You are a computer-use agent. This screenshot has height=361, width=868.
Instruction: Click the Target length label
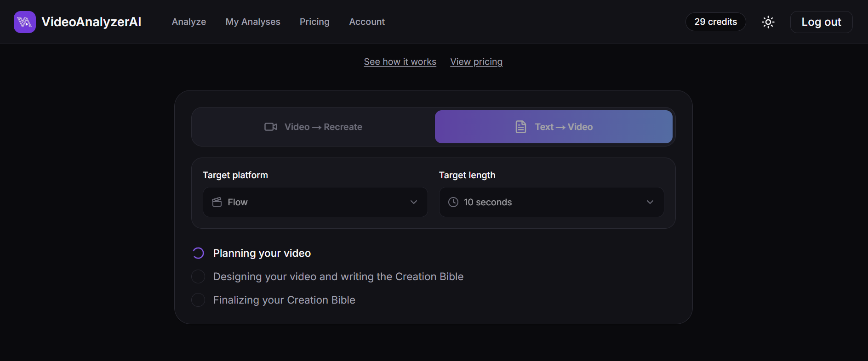(x=467, y=175)
